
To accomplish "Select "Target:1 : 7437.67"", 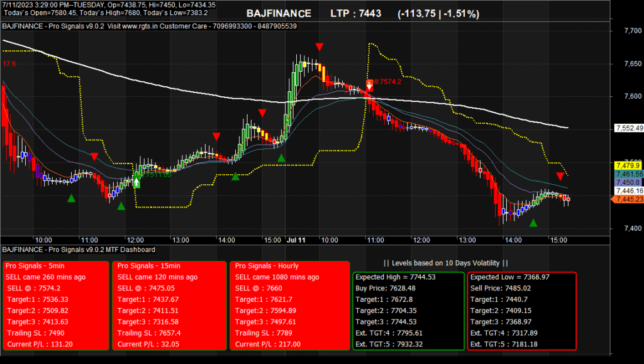I will click(x=148, y=300).
